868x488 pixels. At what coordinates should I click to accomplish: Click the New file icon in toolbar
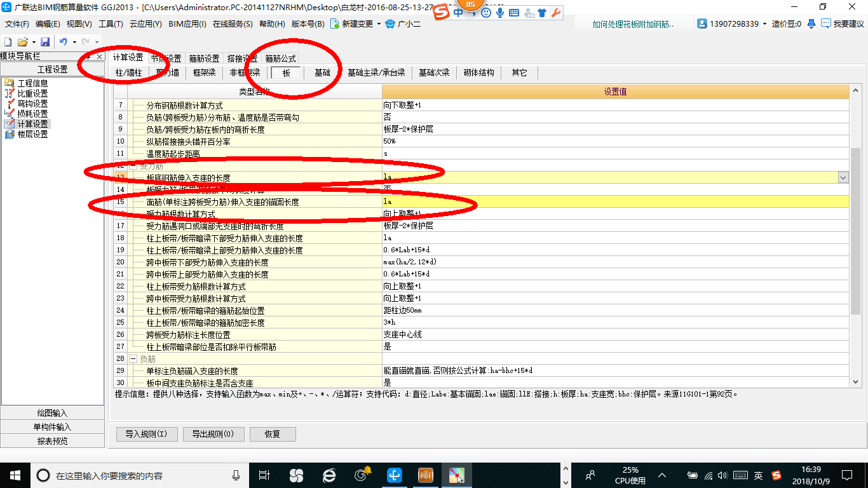click(8, 42)
